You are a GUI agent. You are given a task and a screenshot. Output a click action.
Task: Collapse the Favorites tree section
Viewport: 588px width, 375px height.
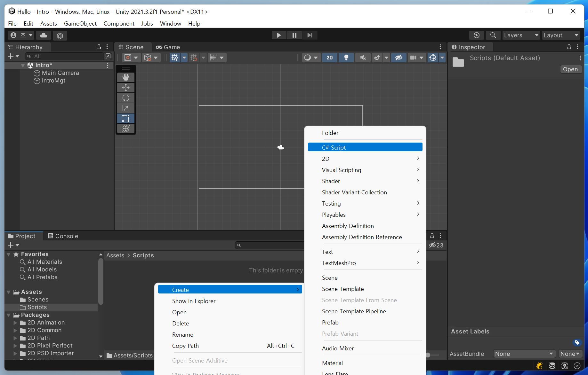click(x=9, y=254)
